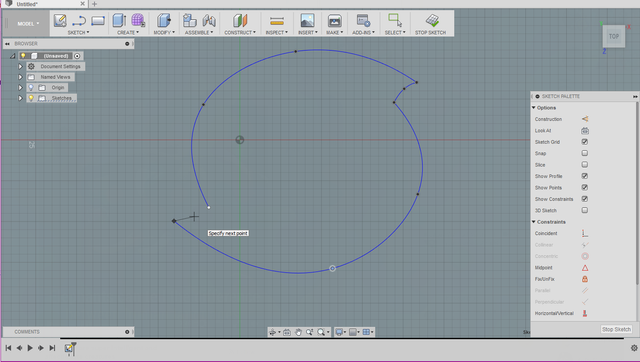Click the New Component assemble icon
This screenshot has height=362, width=640.
click(x=190, y=20)
